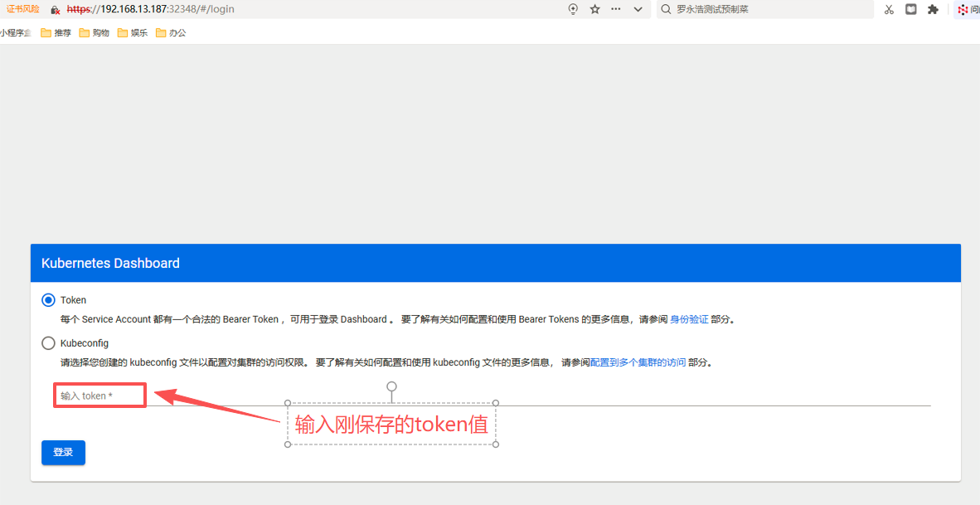The height and width of the screenshot is (505, 980).
Task: Click the red assistant icon at top right
Action: [963, 9]
